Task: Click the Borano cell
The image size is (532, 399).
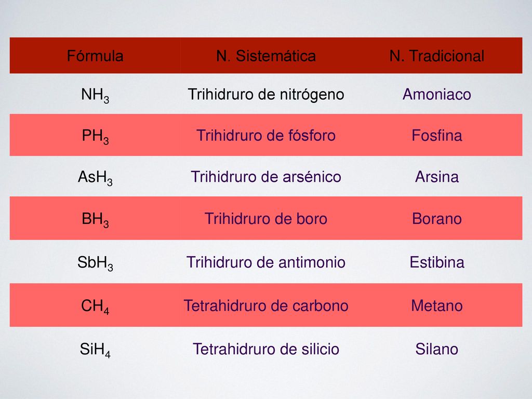Action: click(436, 219)
